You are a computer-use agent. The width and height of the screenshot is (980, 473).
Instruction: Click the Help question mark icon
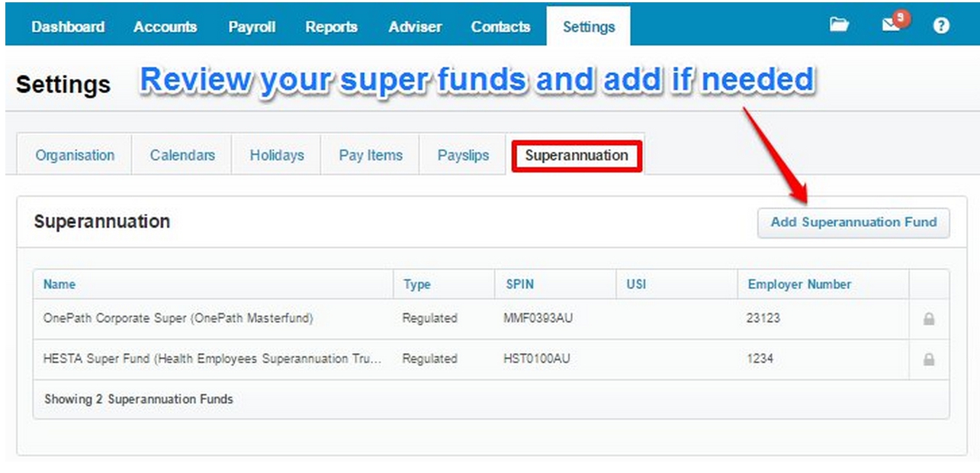pyautogui.click(x=941, y=25)
